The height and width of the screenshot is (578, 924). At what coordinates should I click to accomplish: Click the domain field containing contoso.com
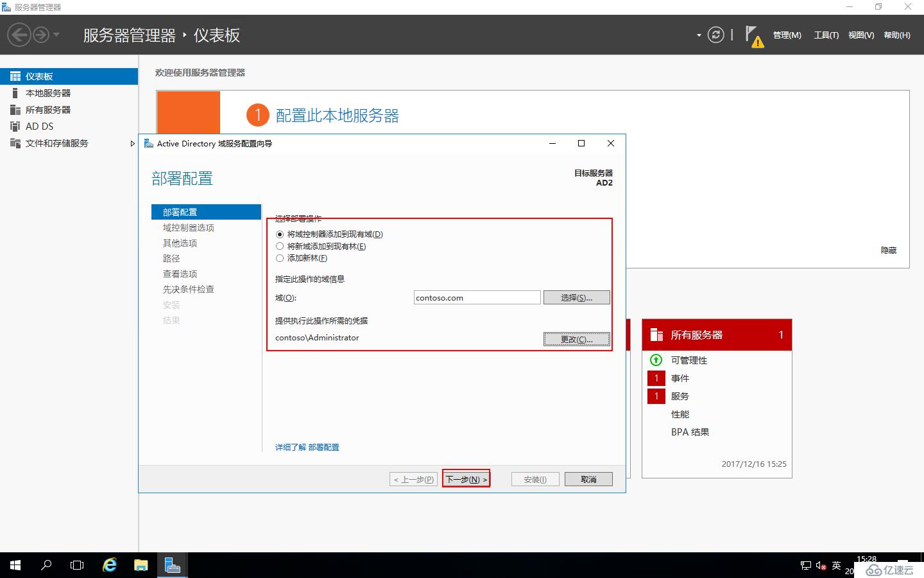[x=477, y=297]
